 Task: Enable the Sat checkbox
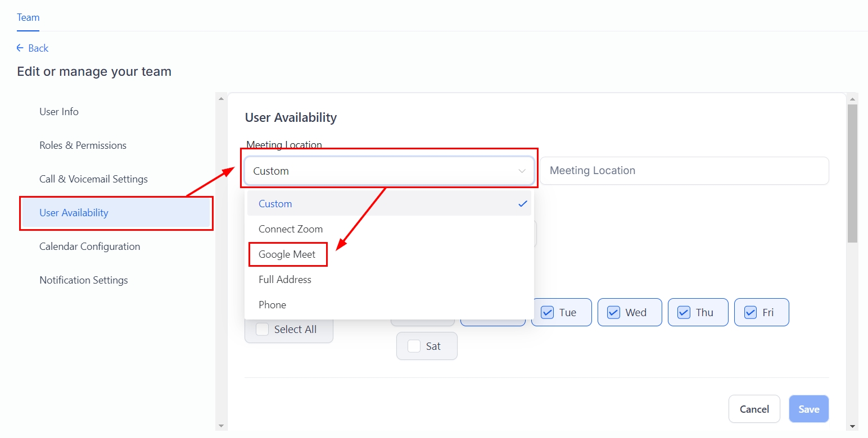click(x=414, y=346)
